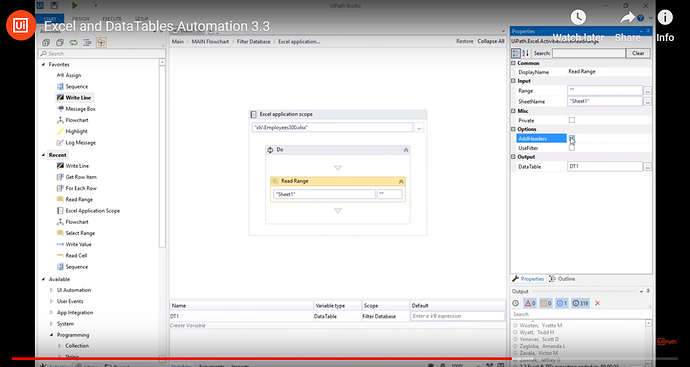This screenshot has height=367, width=690.
Task: Click the SheetName ellipsis button
Action: [x=647, y=102]
